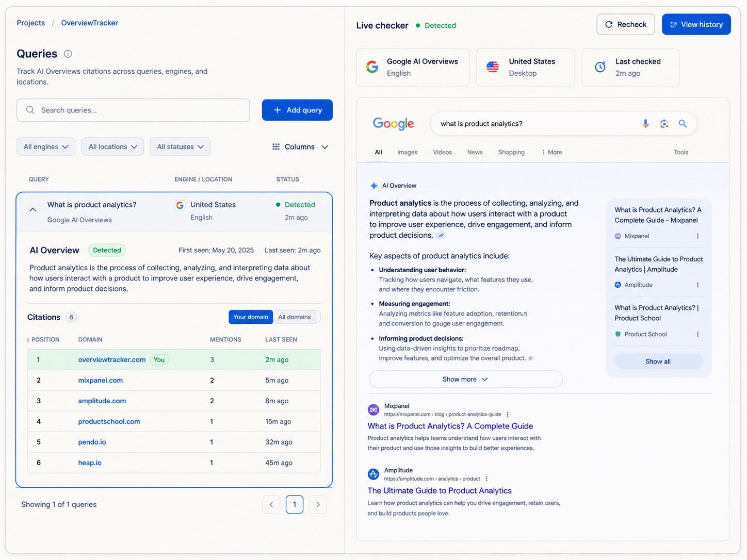Open the heap.io citation link
This screenshot has width=747, height=560.
pyautogui.click(x=90, y=463)
